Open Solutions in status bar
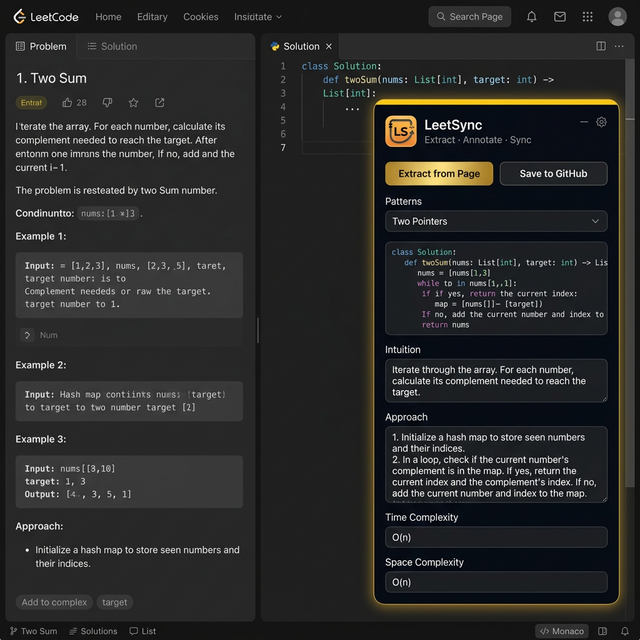This screenshot has width=640, height=640. click(93, 631)
